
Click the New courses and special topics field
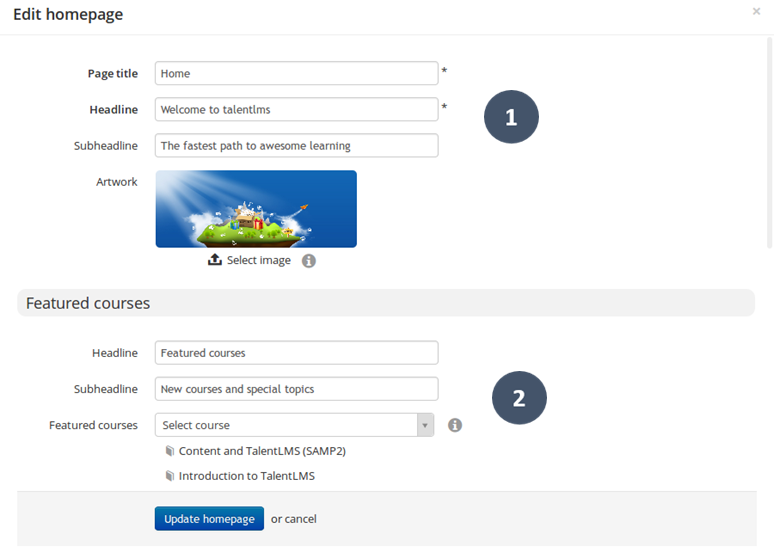[296, 389]
